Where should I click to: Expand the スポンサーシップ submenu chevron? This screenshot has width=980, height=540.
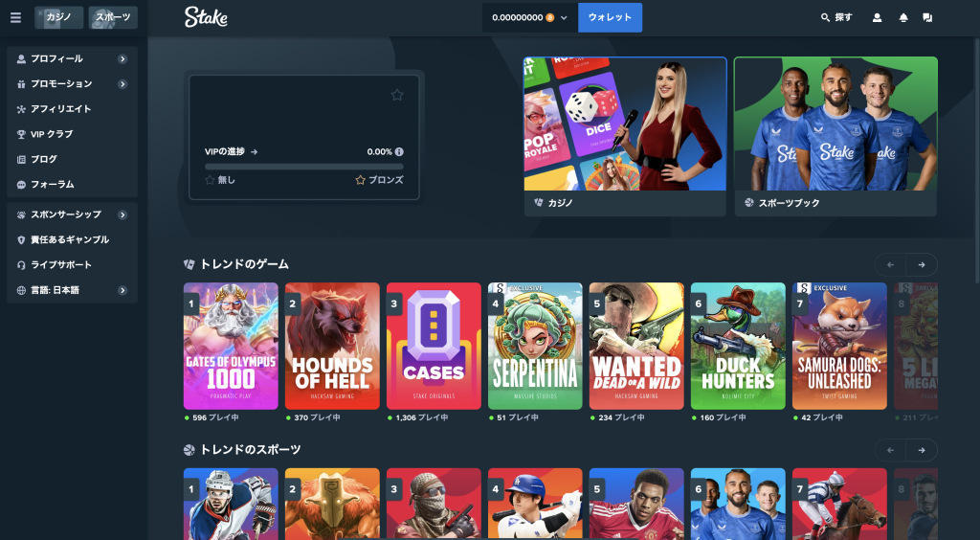coord(122,214)
